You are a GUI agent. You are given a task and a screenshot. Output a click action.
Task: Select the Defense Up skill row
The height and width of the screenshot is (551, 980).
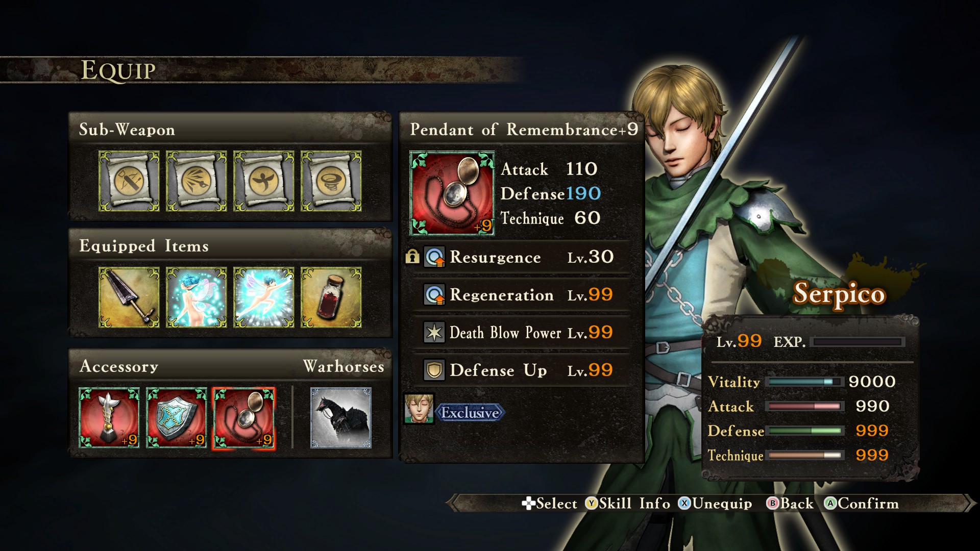click(521, 370)
